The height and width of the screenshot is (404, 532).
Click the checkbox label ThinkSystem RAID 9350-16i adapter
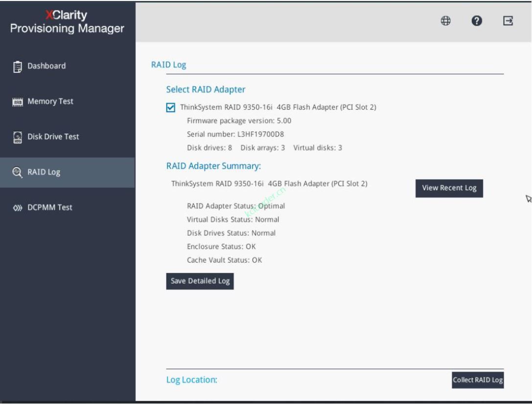[278, 107]
